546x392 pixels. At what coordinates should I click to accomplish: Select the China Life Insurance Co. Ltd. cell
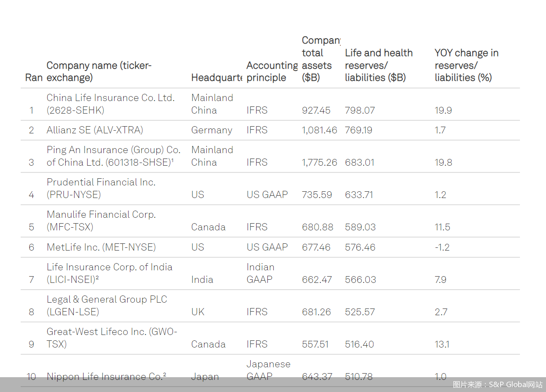coord(111,104)
